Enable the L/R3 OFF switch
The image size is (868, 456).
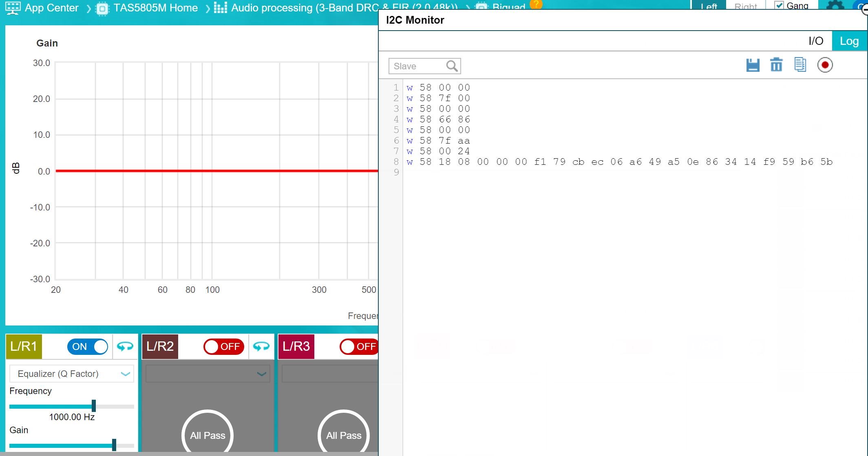pos(359,347)
